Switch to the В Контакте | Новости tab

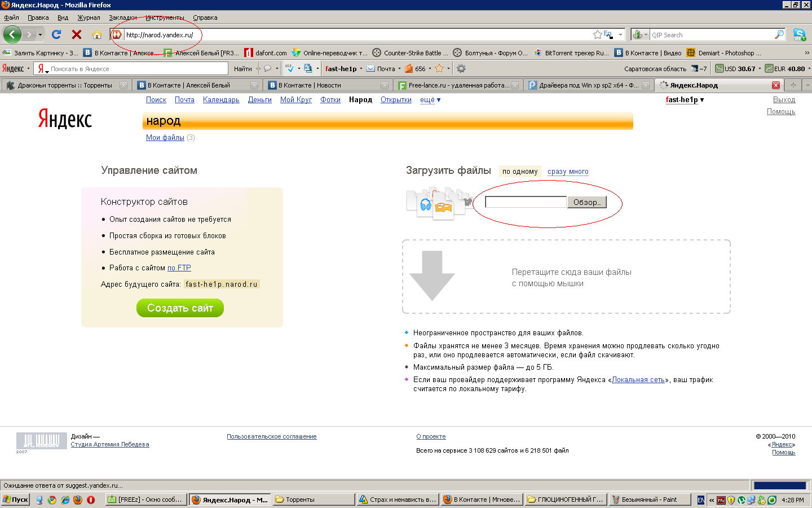tap(328, 85)
